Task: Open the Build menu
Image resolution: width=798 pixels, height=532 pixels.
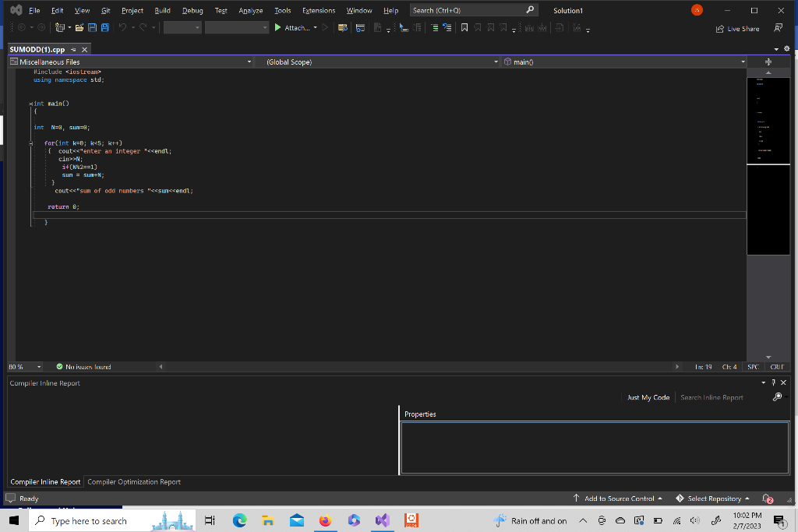Action: pos(162,10)
